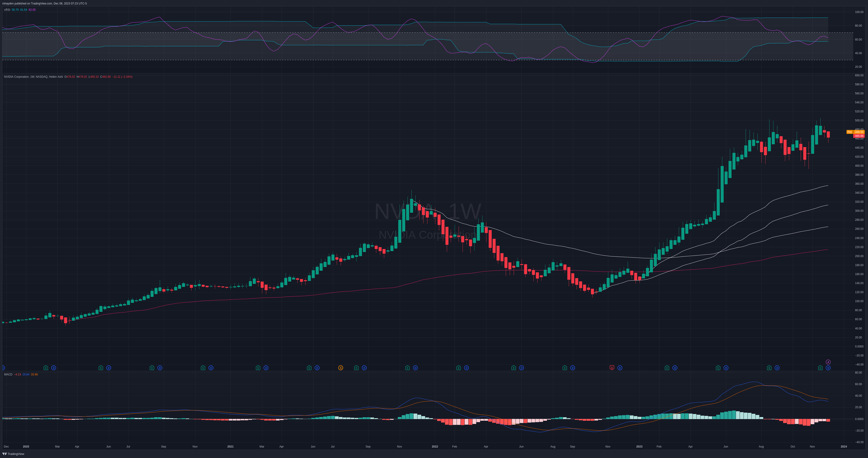Click the MACD value 33.96 in orange
Screen dimensions: 868x458
point(34,374)
